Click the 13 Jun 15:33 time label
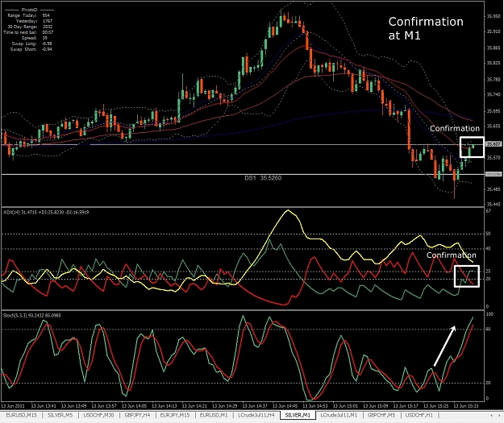The height and width of the screenshot is (423, 504). [x=466, y=406]
